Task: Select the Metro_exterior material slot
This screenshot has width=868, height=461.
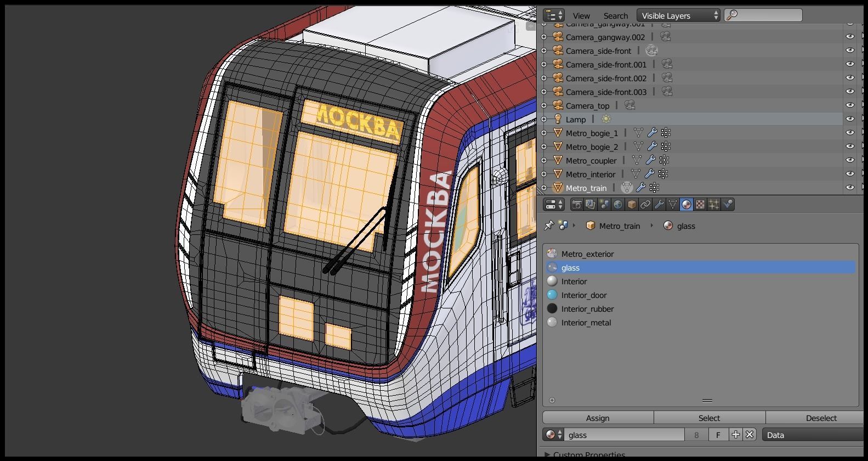Action: tap(701, 254)
